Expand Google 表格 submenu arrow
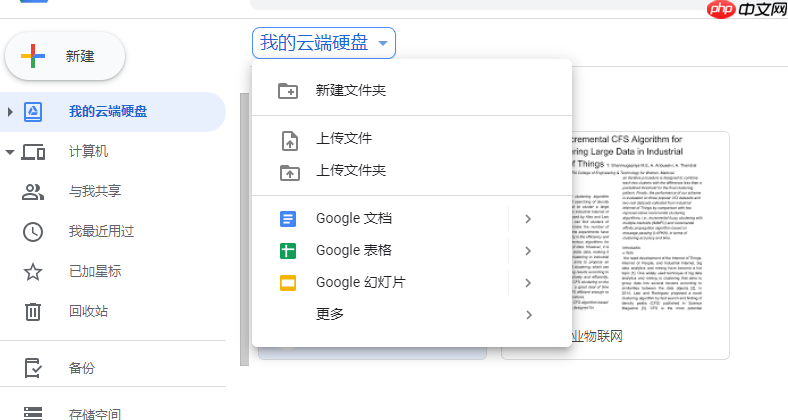 528,251
